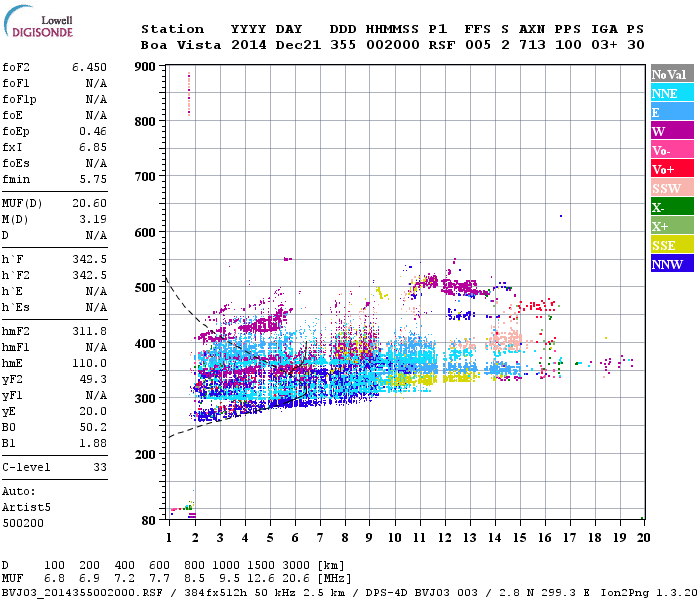Click the 002000 time value
Image resolution: width=700 pixels, height=600 pixels.
click(393, 45)
